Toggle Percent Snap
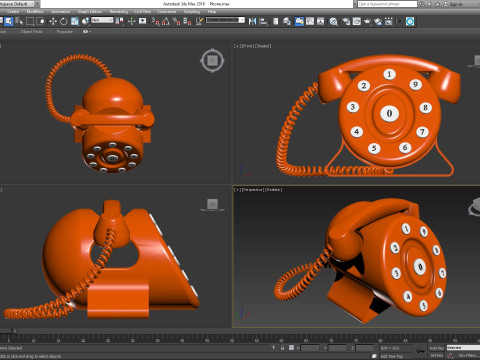The width and height of the screenshot is (480, 360). (176, 21)
